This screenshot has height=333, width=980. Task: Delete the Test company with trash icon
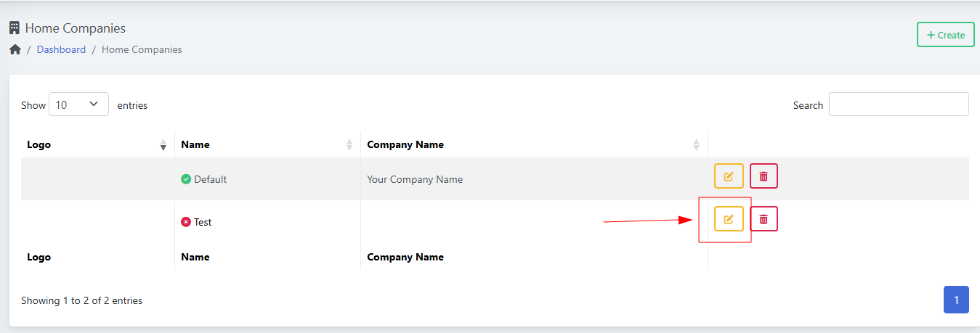click(x=764, y=219)
